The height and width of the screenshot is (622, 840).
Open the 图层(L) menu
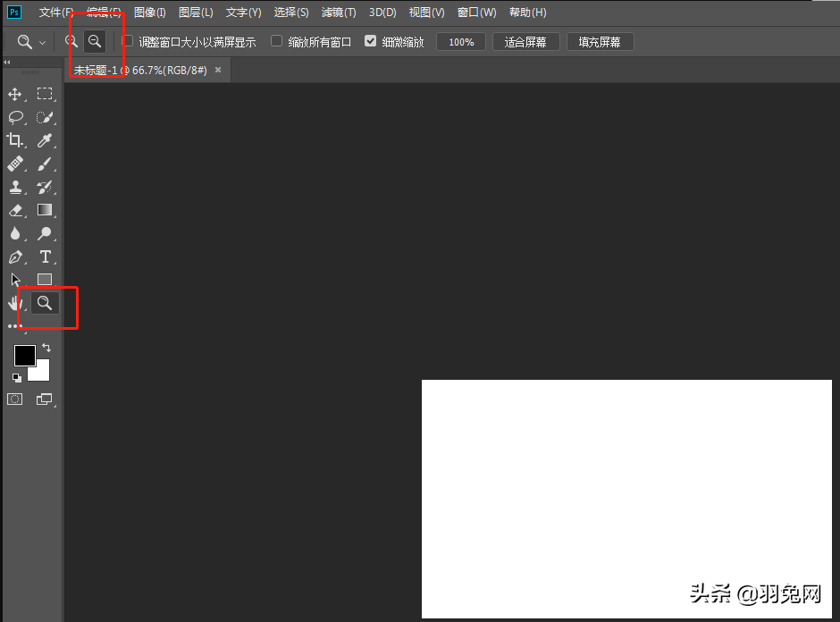196,13
